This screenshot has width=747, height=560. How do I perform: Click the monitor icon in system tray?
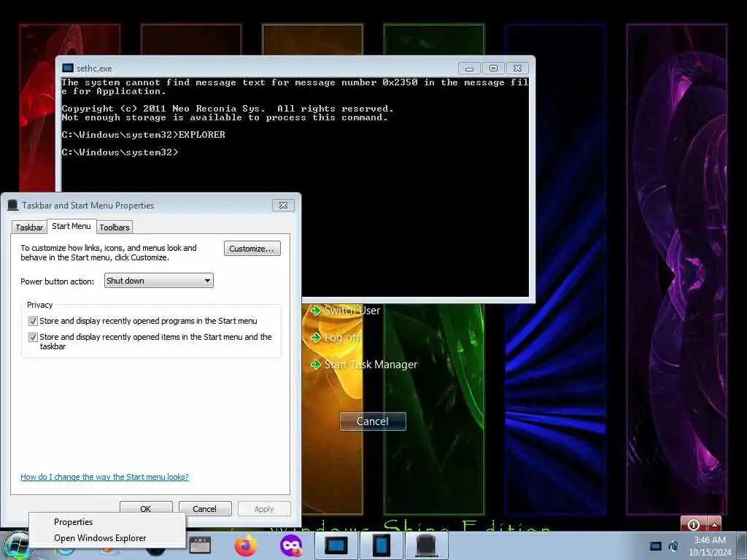click(x=656, y=545)
